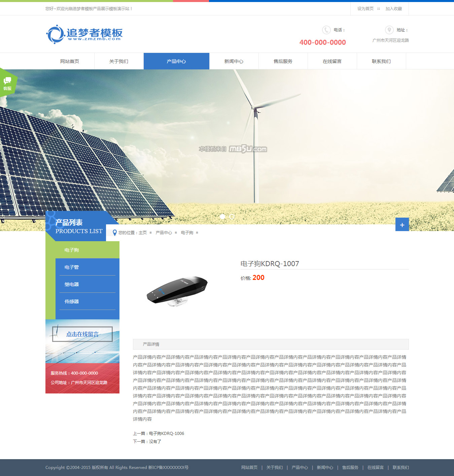Open 售后服务 in the navigation bar

click(x=283, y=61)
